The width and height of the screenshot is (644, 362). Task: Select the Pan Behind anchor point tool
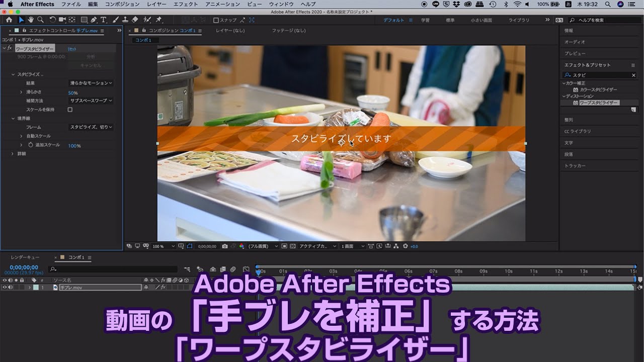point(72,20)
